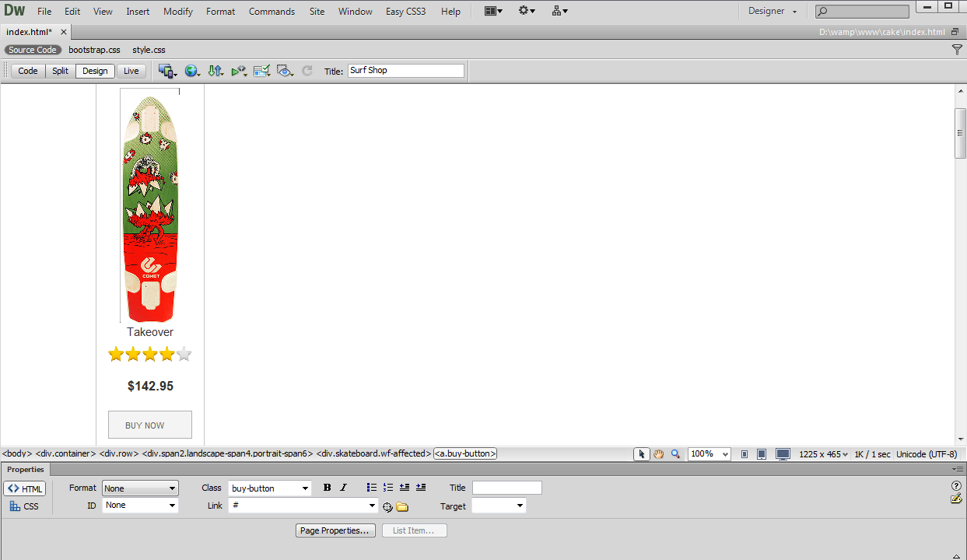
Task: Select the a.buy-button tag in tag selector
Action: click(465, 453)
